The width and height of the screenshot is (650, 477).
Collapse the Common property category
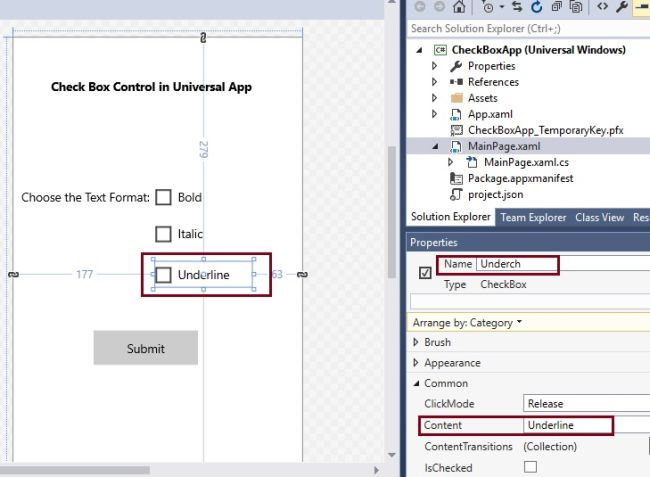(x=416, y=384)
